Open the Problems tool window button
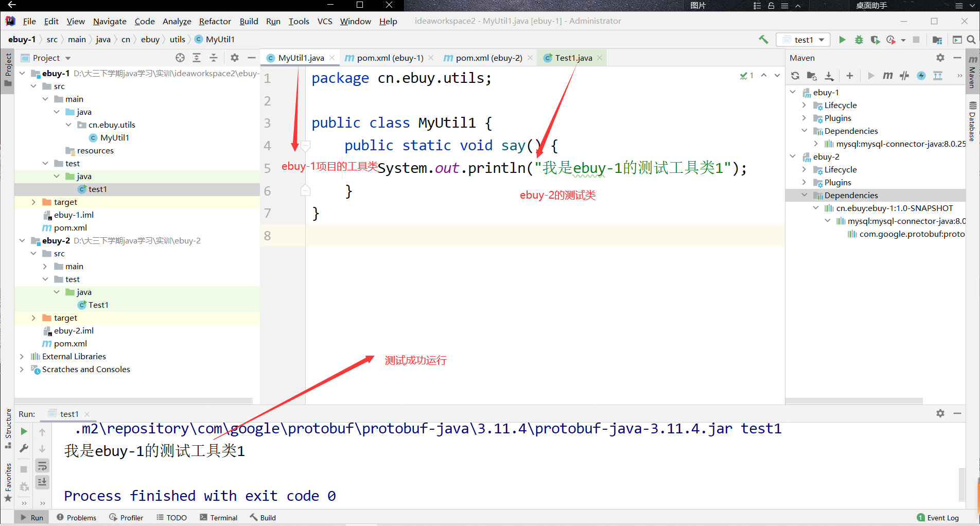Viewport: 980px width, 526px height. point(76,517)
